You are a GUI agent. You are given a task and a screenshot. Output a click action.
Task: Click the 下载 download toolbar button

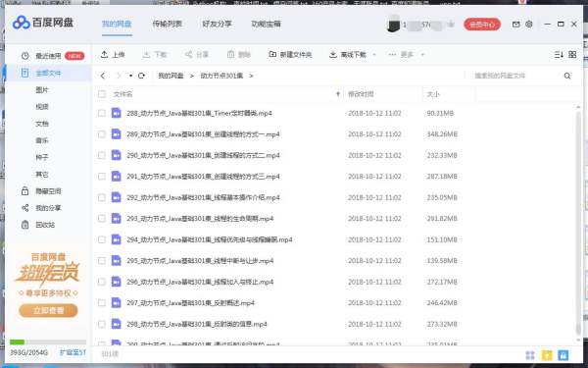tap(155, 55)
